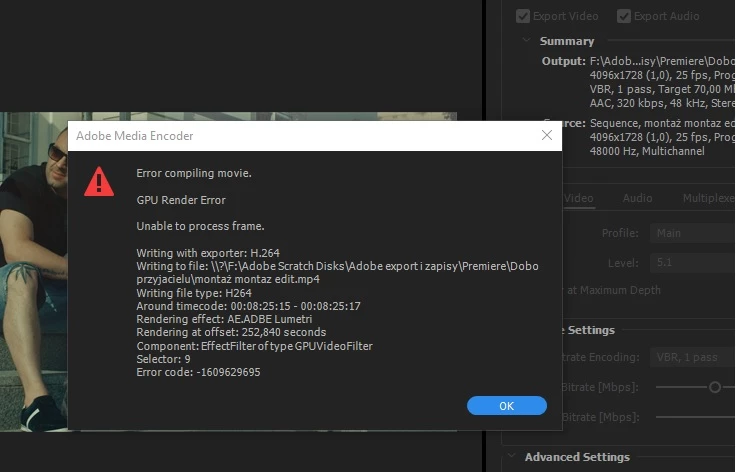
Task: Click the video preview of man sitting
Action: coord(34,272)
